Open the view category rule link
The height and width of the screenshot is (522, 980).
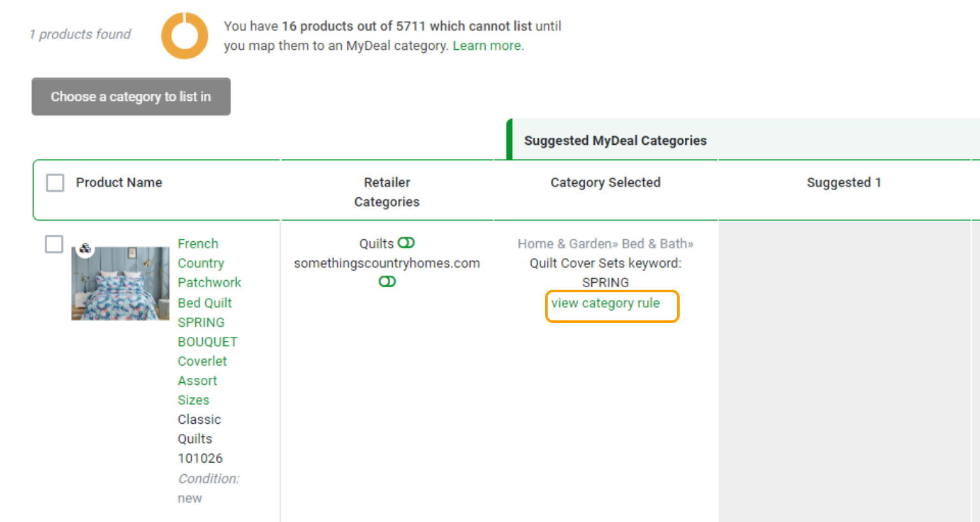click(x=606, y=303)
